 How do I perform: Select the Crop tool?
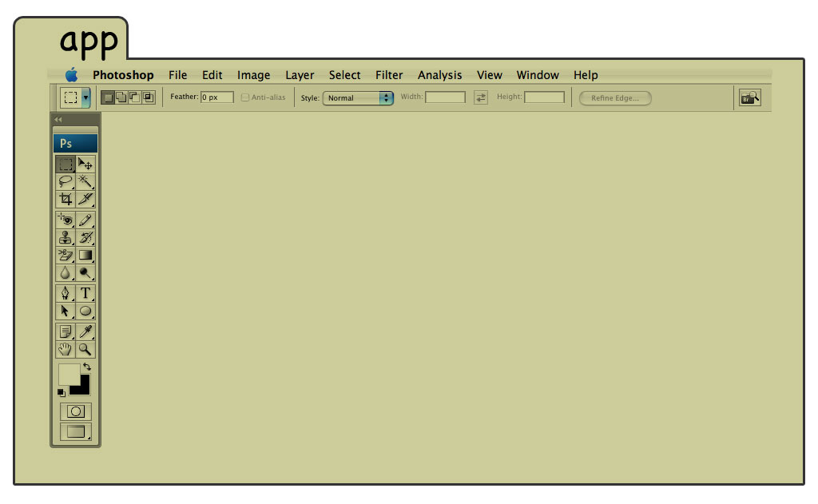(x=66, y=200)
